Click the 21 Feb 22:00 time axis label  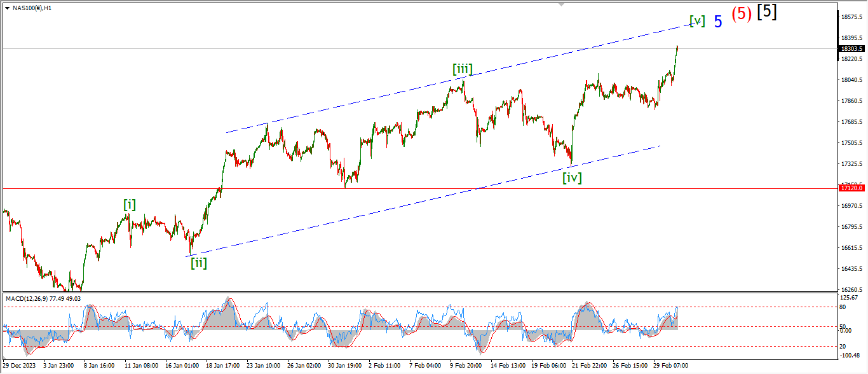coord(588,366)
